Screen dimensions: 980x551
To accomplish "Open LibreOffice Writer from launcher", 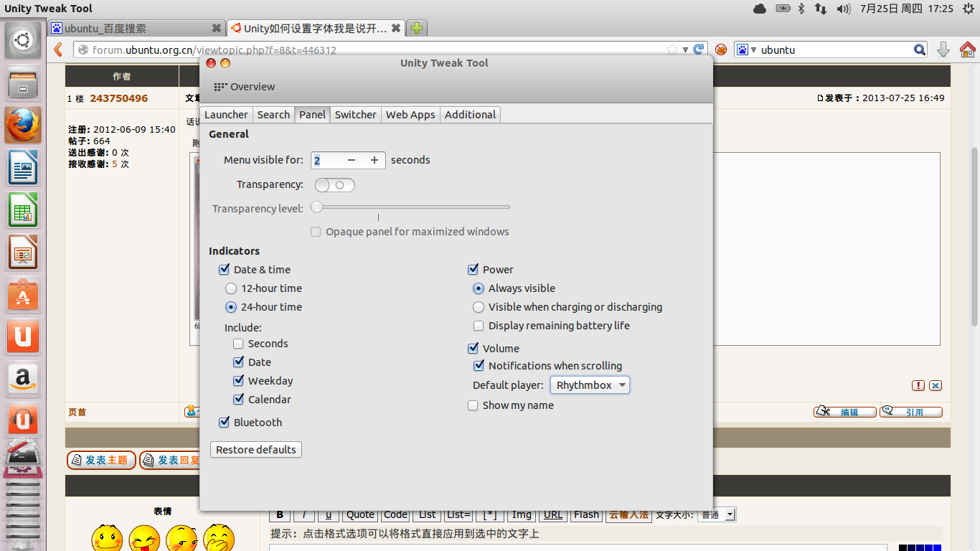I will [23, 167].
